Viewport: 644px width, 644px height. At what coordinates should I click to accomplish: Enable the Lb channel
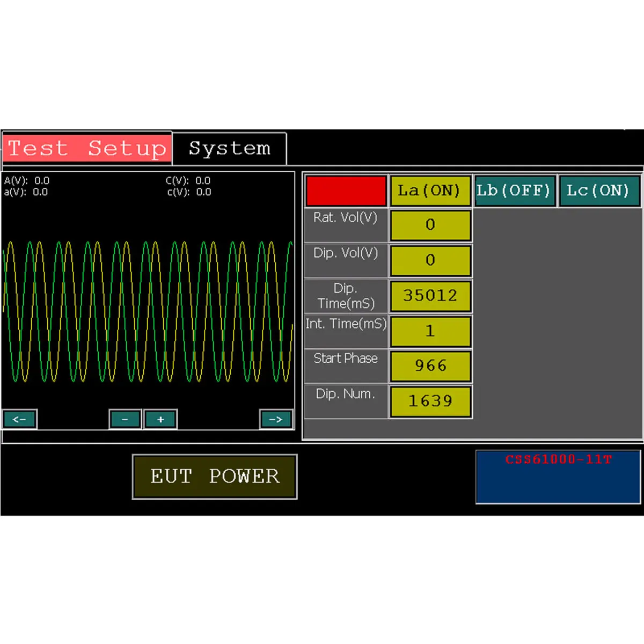(x=514, y=191)
